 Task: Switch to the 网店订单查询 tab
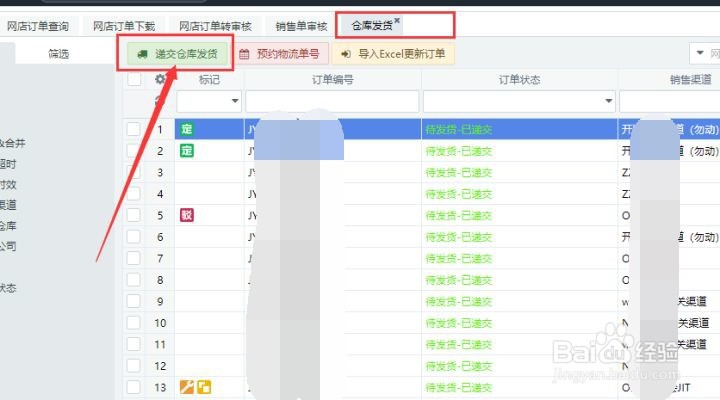tap(38, 26)
